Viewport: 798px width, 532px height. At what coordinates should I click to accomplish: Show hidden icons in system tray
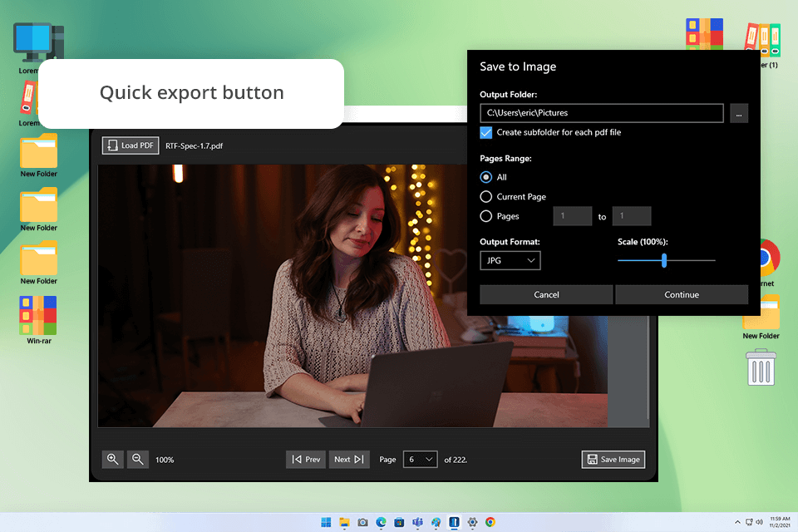(736, 522)
